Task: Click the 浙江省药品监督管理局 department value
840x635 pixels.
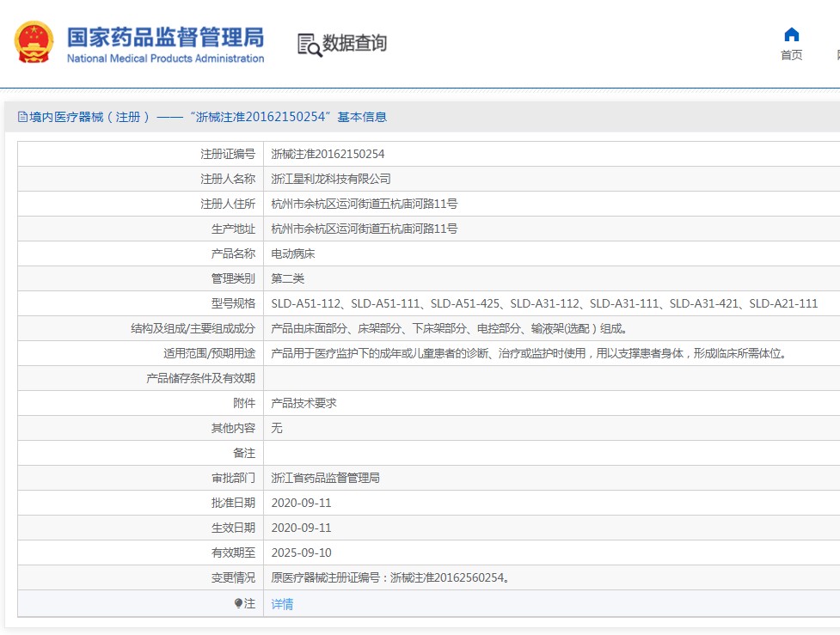Action: tap(325, 478)
